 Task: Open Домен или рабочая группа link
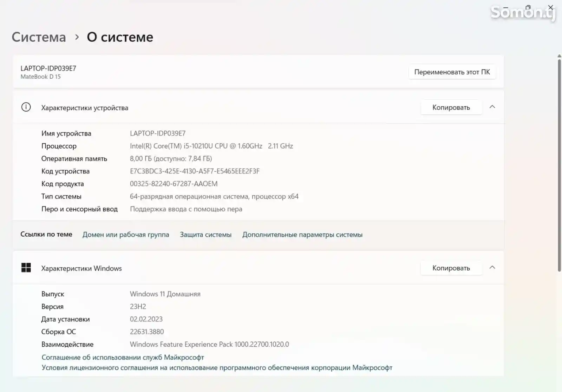click(126, 235)
